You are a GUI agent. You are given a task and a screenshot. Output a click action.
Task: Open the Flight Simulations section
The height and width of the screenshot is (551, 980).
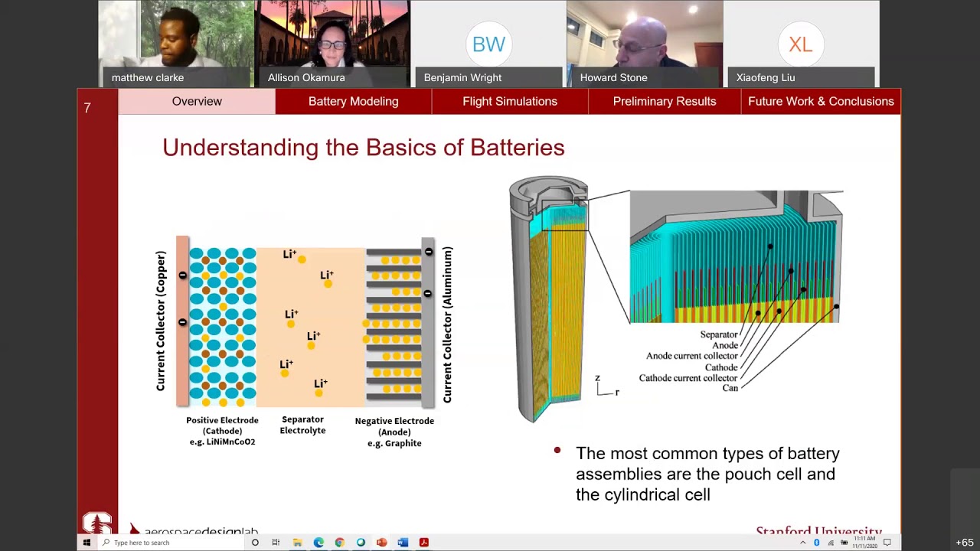click(x=510, y=101)
